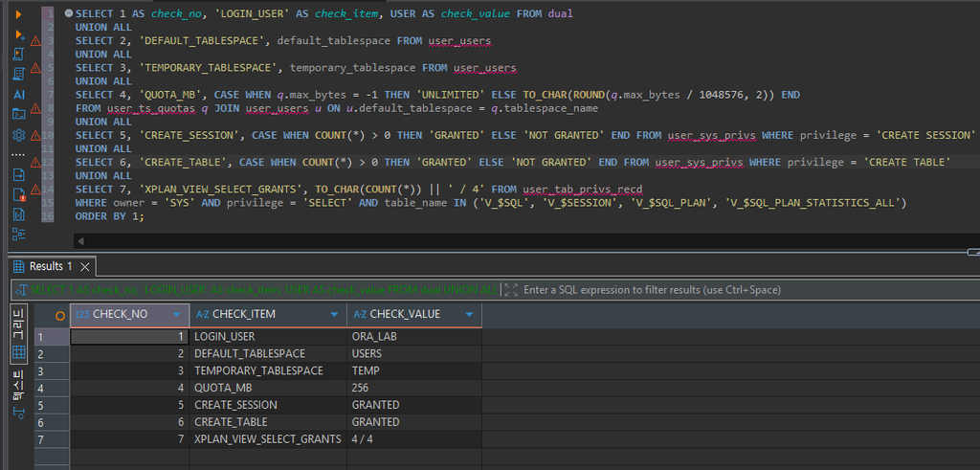Image resolution: width=980 pixels, height=470 pixels.
Task: Open the SQL variables icon
Action: coord(19,214)
